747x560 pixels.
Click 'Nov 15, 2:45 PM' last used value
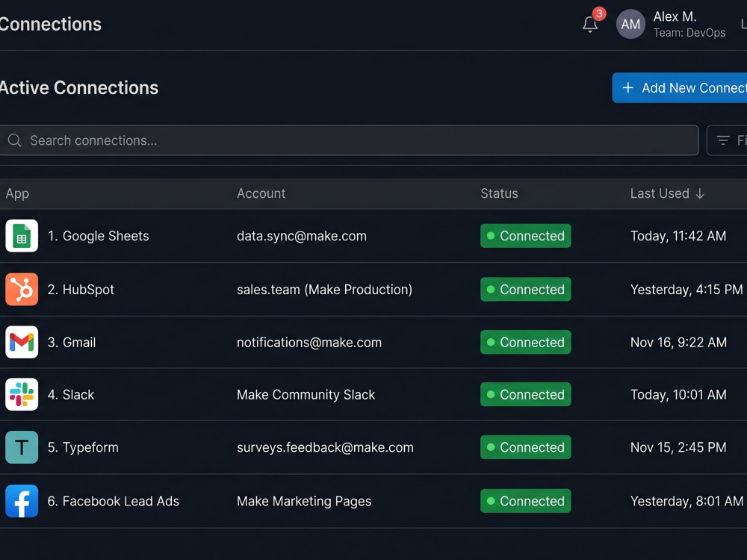[678, 447]
